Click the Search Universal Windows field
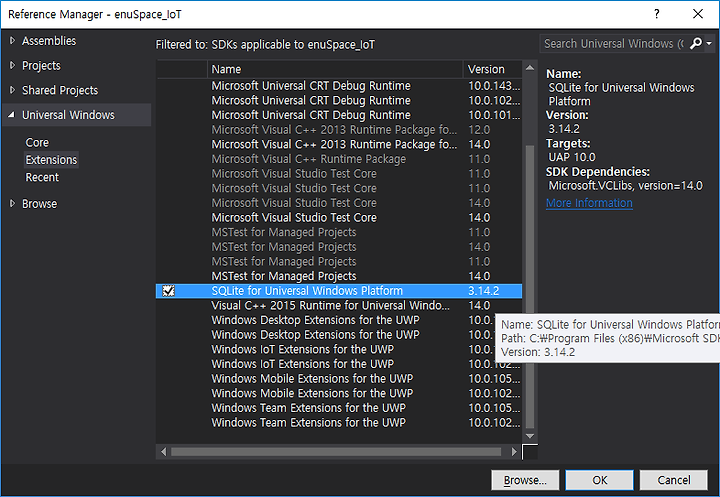720x497 pixels. [x=613, y=44]
